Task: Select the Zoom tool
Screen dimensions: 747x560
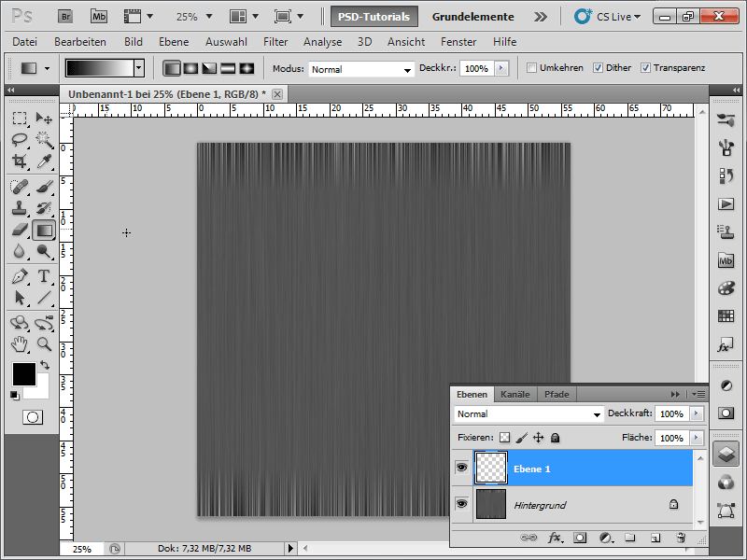Action: [x=44, y=343]
